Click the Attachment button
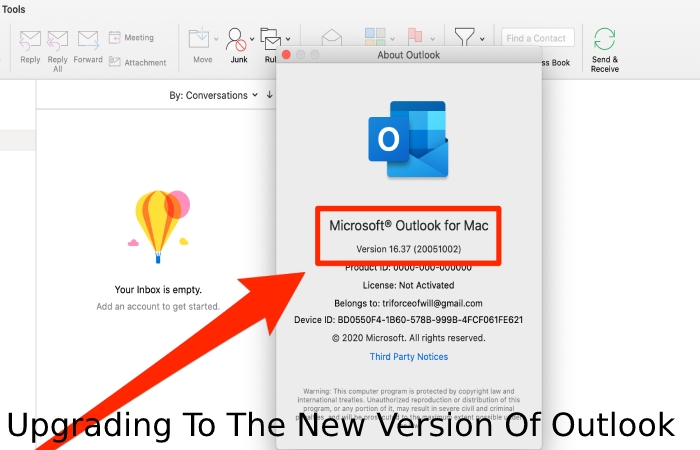Viewport: 700px width, 450px height. tap(138, 62)
